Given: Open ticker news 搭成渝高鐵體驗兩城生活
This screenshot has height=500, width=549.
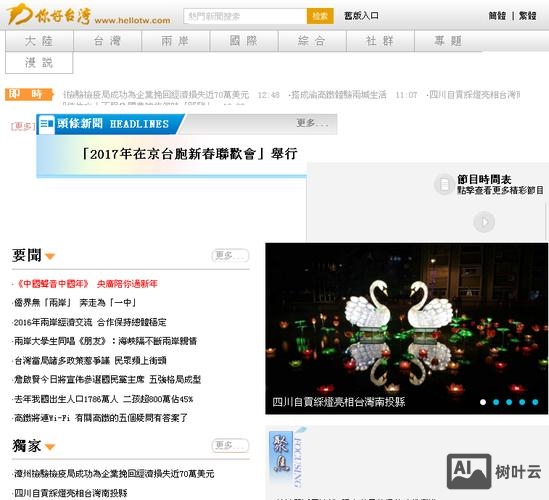Looking at the screenshot, I should tap(338, 95).
